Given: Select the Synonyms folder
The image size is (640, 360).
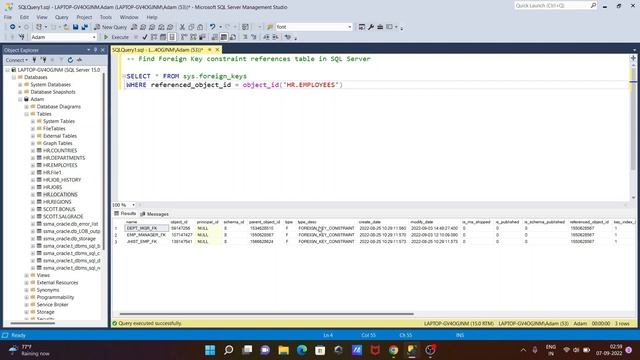Looking at the screenshot, I should (48, 290).
